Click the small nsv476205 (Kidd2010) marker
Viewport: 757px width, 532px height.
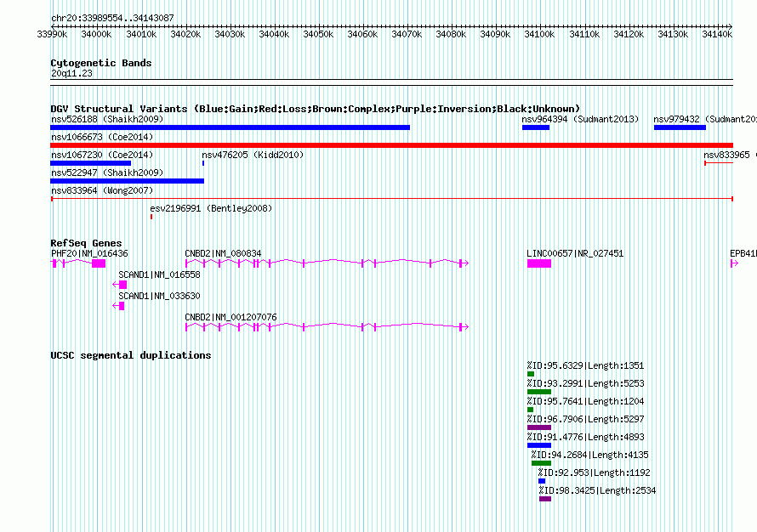coord(203,163)
